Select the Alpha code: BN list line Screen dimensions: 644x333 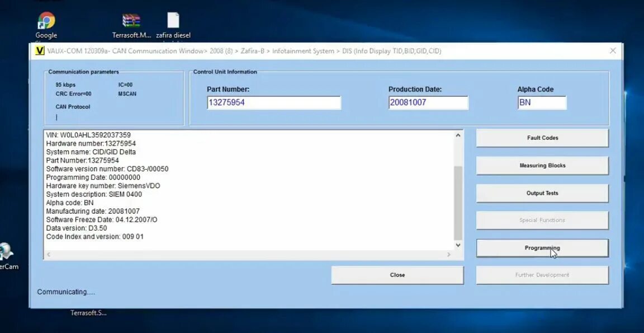70,203
